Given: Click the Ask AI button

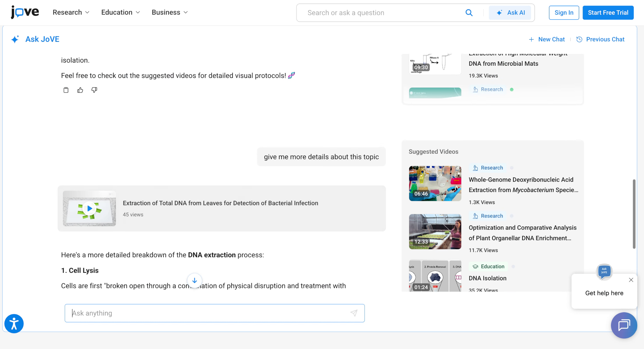Looking at the screenshot, I should (510, 13).
